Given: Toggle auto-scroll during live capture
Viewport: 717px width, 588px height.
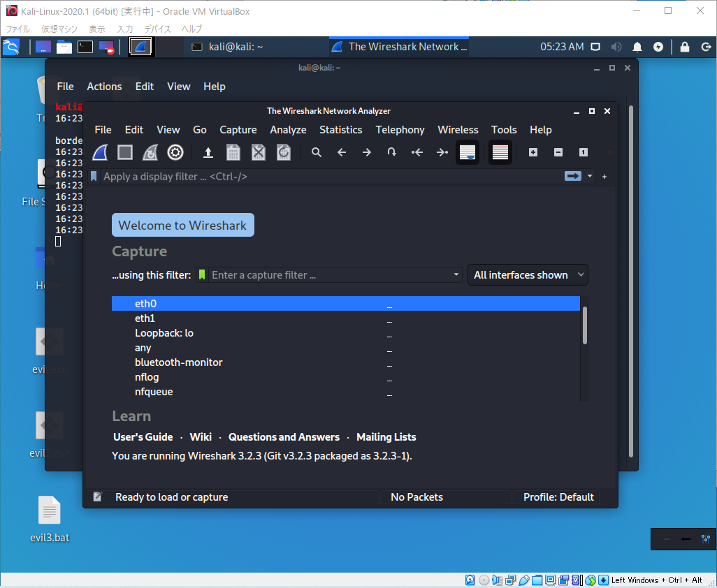Looking at the screenshot, I should [x=468, y=152].
